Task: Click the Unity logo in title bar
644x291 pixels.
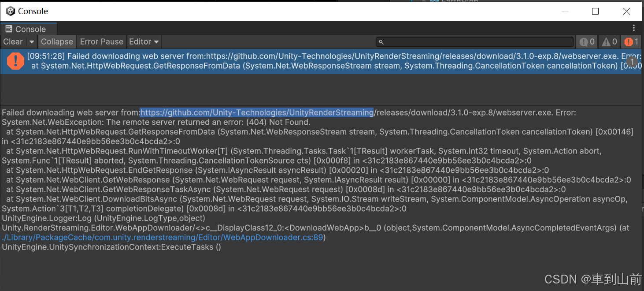Action: (x=10, y=11)
